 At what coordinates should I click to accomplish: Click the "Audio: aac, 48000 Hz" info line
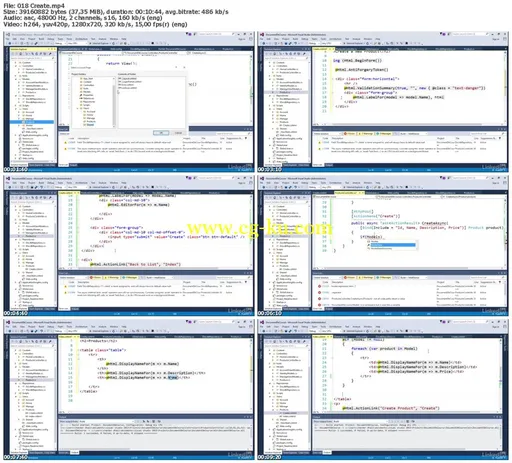coord(83,18)
